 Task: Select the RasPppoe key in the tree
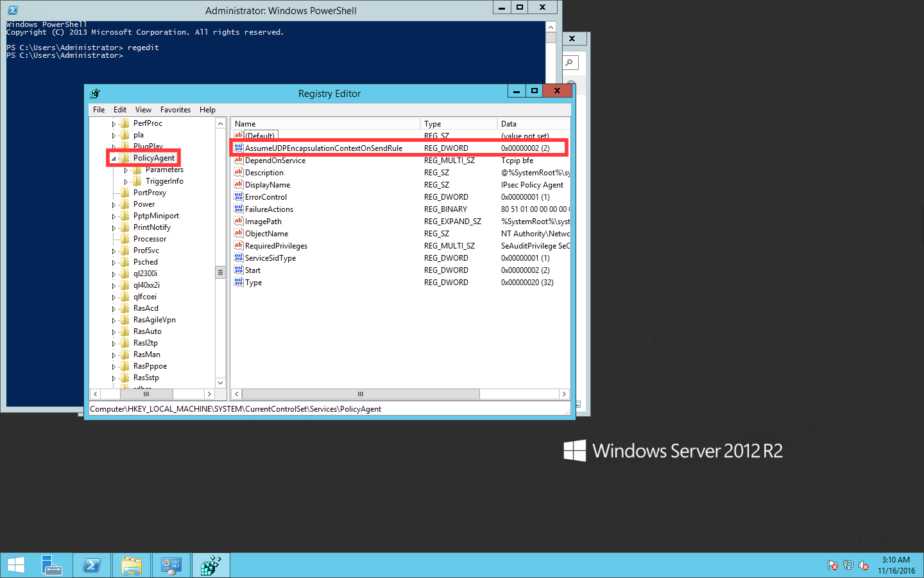coord(150,366)
